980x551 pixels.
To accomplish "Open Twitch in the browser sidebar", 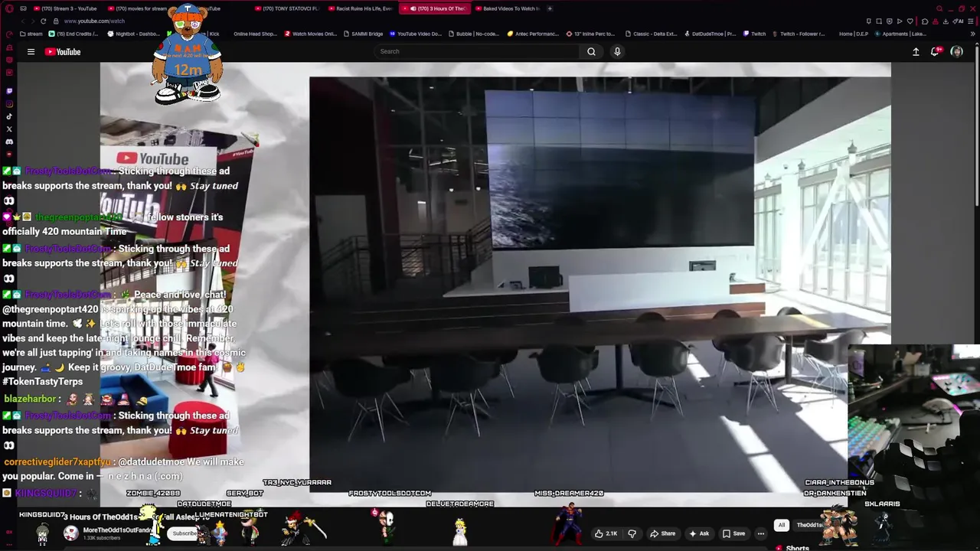I will point(9,90).
